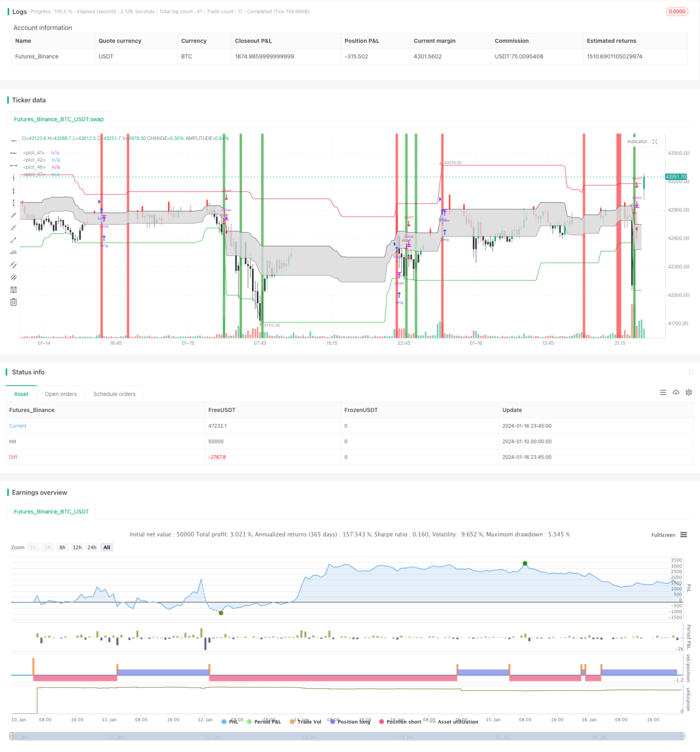Open the settings gear in Status info
Screen dimensions: 700x752
tap(689, 393)
